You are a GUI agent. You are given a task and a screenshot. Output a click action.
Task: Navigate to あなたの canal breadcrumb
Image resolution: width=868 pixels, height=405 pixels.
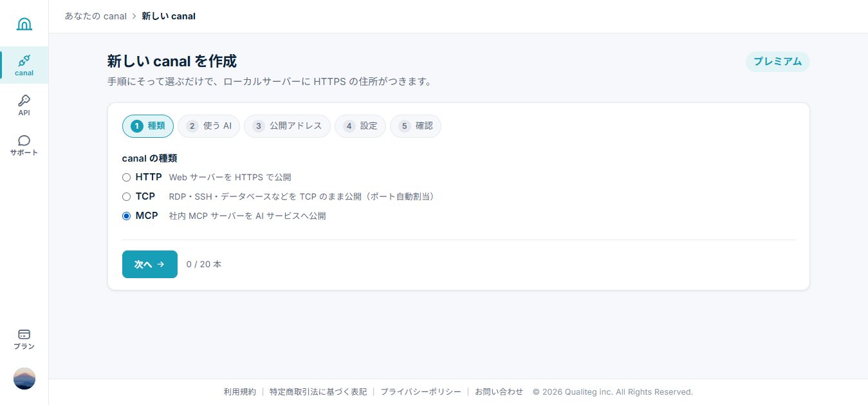click(x=96, y=16)
